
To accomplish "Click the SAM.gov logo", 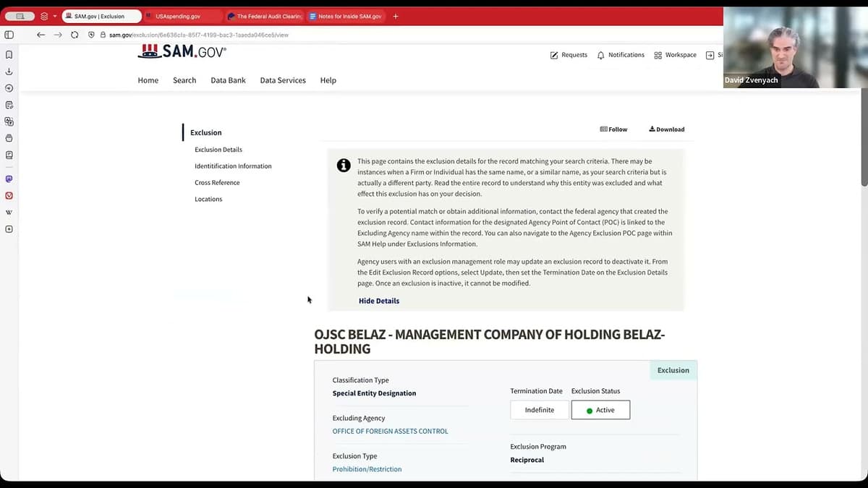I will [182, 51].
